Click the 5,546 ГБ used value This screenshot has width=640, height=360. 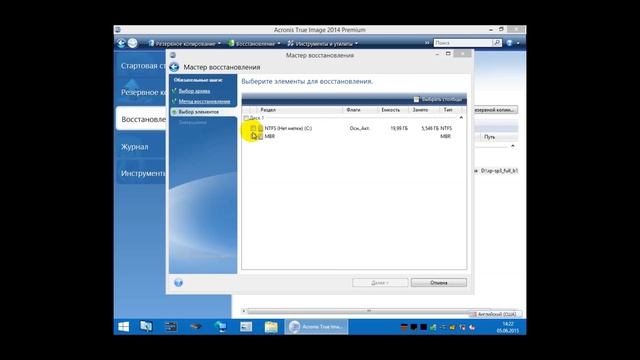(430, 128)
